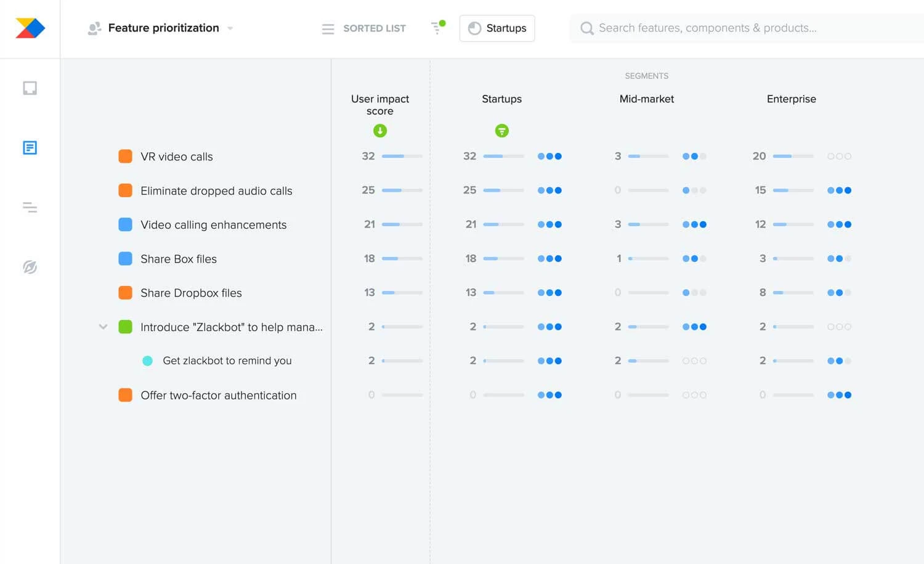
Task: Open the Get zlackbot to remind you subfeature
Action: 227,361
